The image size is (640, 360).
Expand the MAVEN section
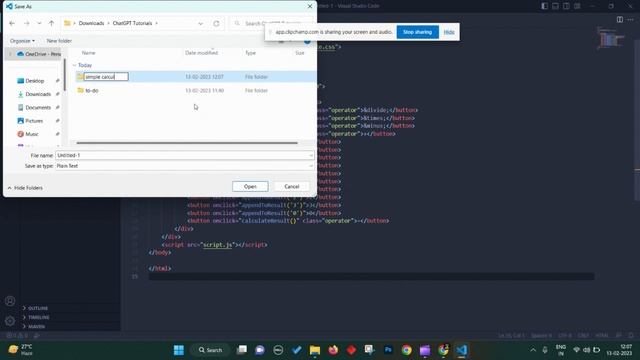point(34,327)
